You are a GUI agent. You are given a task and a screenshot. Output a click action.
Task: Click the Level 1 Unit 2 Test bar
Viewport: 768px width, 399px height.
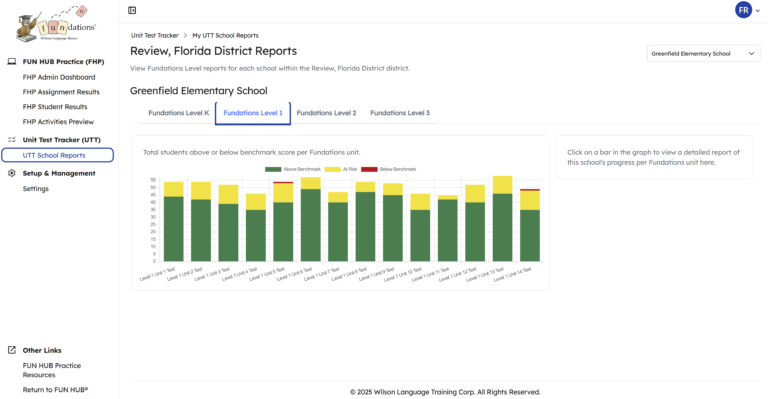201,221
